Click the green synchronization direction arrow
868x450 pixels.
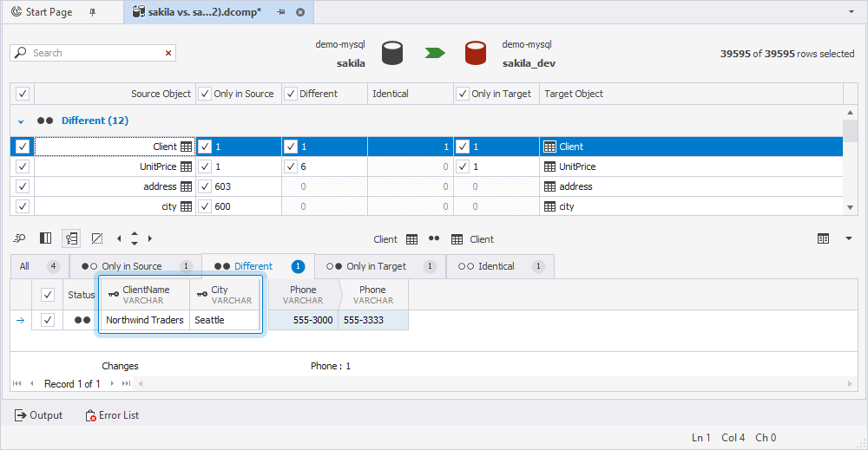coord(435,53)
